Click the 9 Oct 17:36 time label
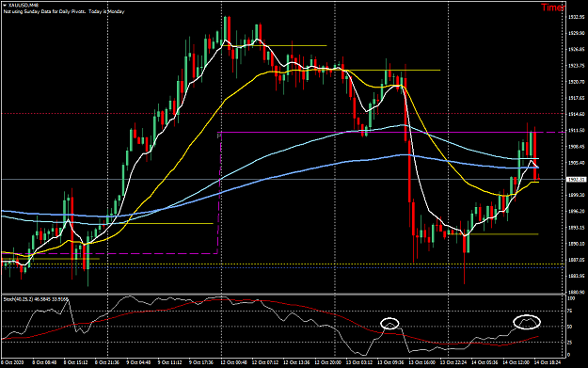The height and width of the screenshot is (368, 588). coord(201,362)
